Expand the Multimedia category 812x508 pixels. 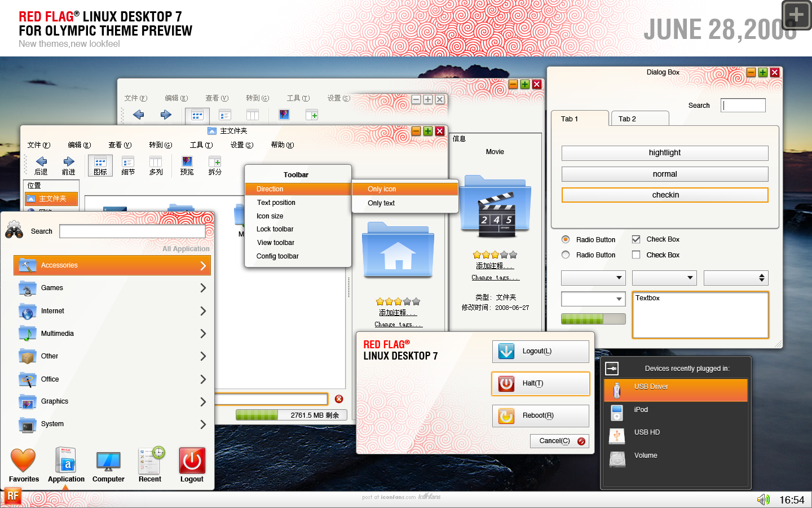[112, 334]
